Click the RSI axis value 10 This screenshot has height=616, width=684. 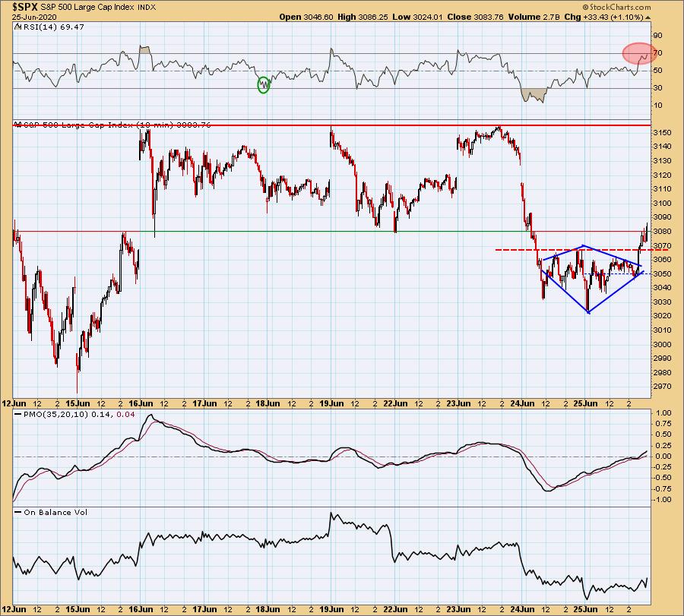coord(657,105)
